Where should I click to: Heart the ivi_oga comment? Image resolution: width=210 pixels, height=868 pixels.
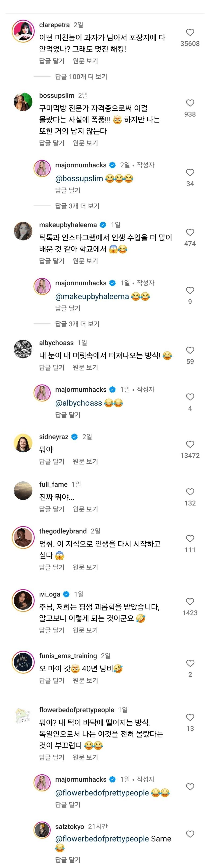pos(190,601)
